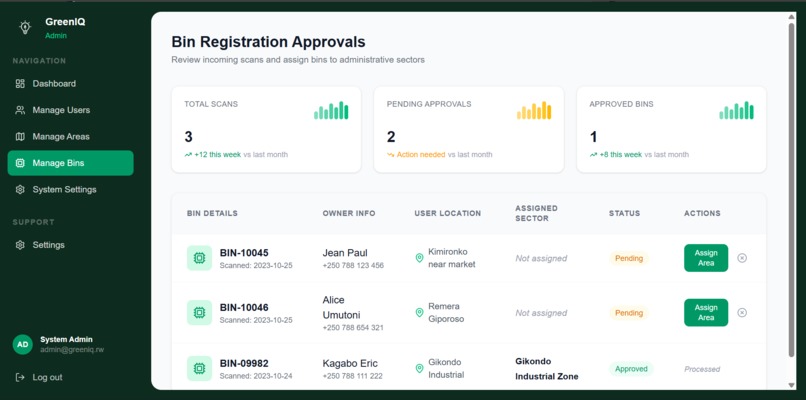Click the Total Scans card
806x400 pixels.
(266, 130)
